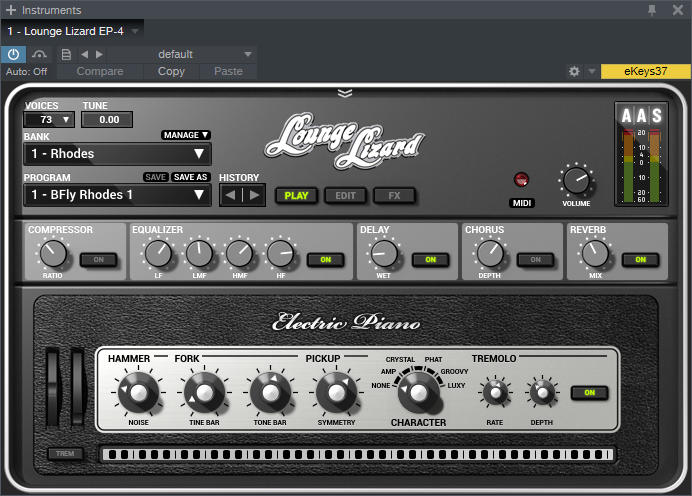Viewport: 692px width, 496px height.
Task: Step back in History with left arrow
Action: [230, 195]
